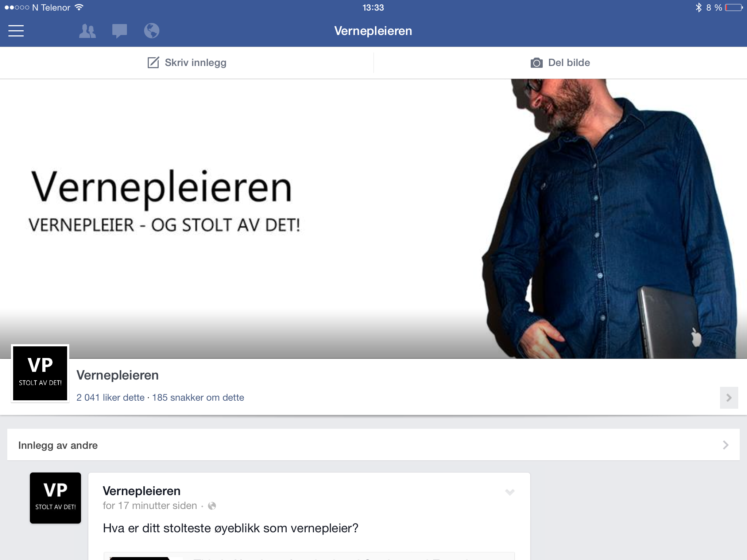Tap the camera icon
747x560 pixels.
[537, 63]
